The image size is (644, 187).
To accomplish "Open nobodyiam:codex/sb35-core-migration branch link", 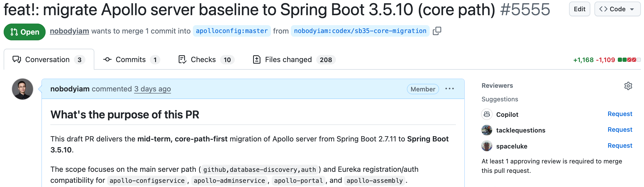I will 360,31.
